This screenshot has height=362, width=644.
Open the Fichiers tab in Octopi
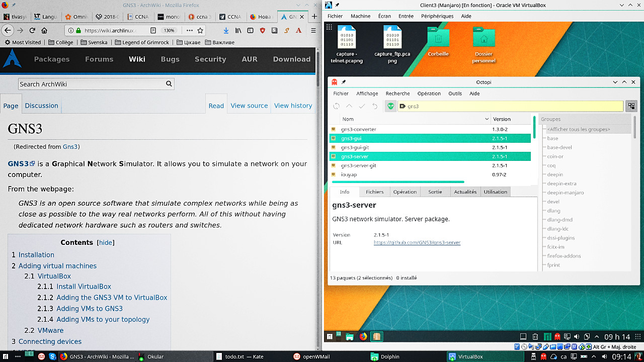(x=374, y=192)
